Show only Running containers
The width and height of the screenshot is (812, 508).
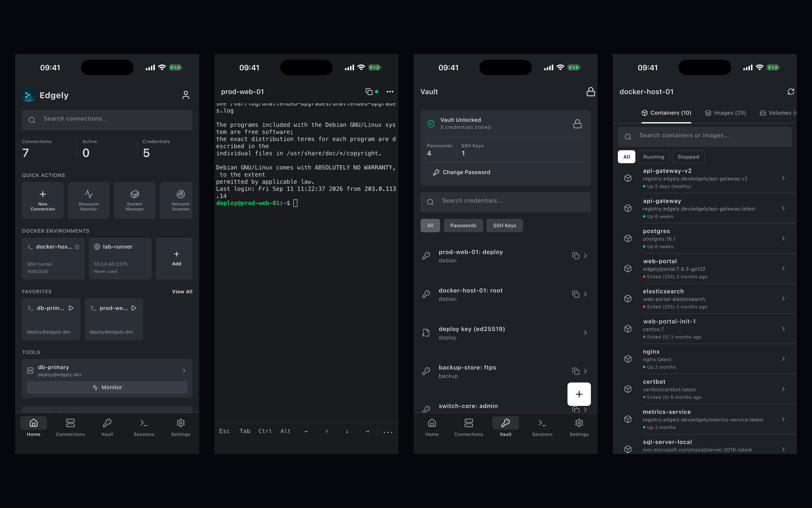(x=653, y=157)
